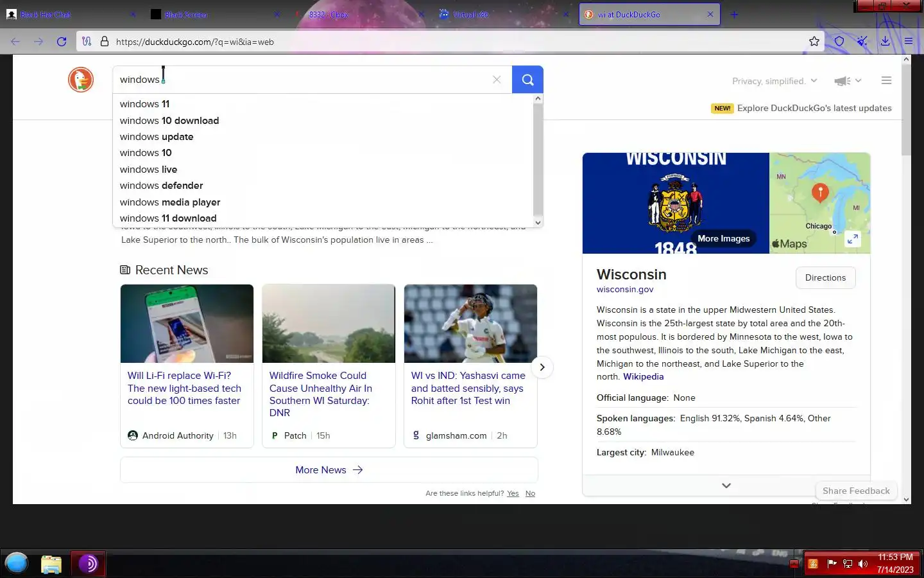Switch to the Virtual x86 tab
Image resolution: width=924 pixels, height=578 pixels.
click(x=504, y=14)
